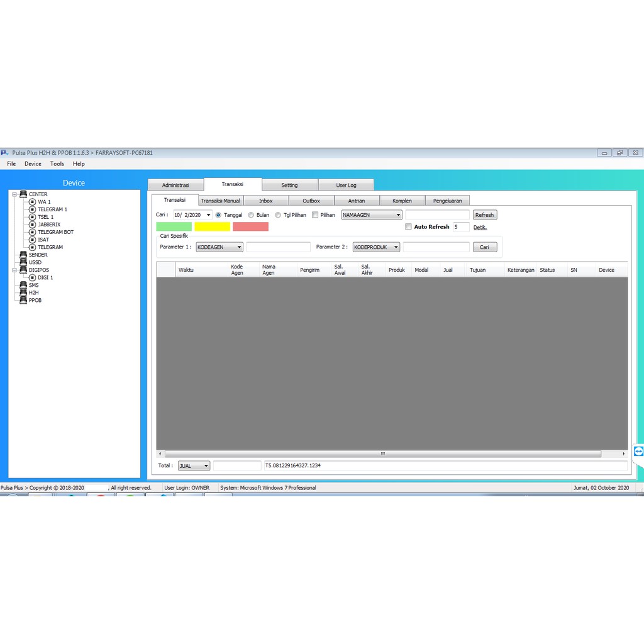Switch to the User Log tab
Image resolution: width=644 pixels, height=644 pixels.
click(x=347, y=185)
